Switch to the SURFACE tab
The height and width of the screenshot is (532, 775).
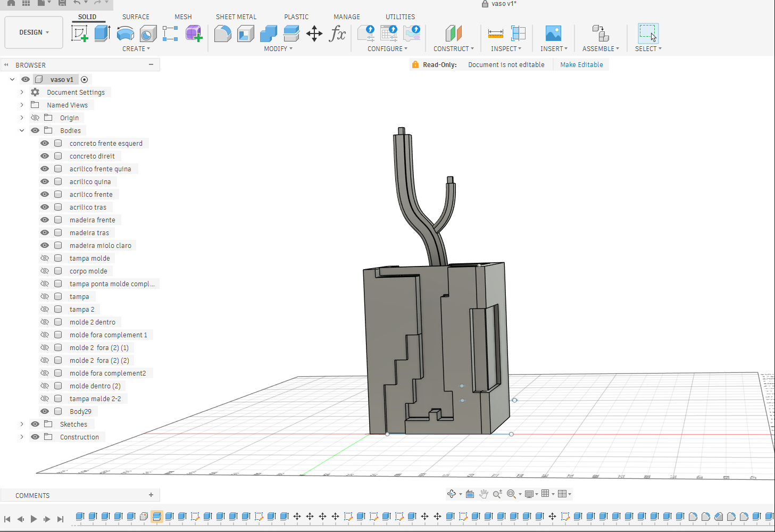(x=136, y=16)
